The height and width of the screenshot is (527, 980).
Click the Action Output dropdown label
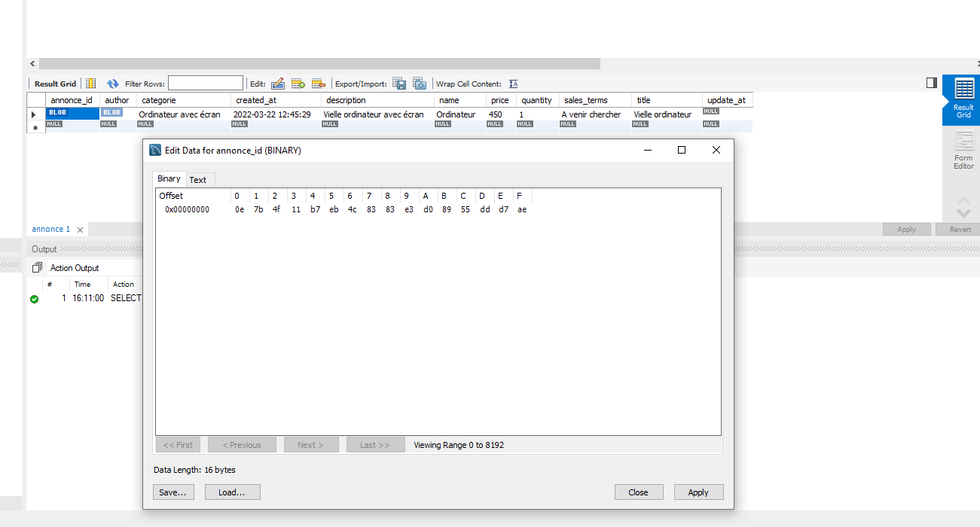[x=75, y=268]
